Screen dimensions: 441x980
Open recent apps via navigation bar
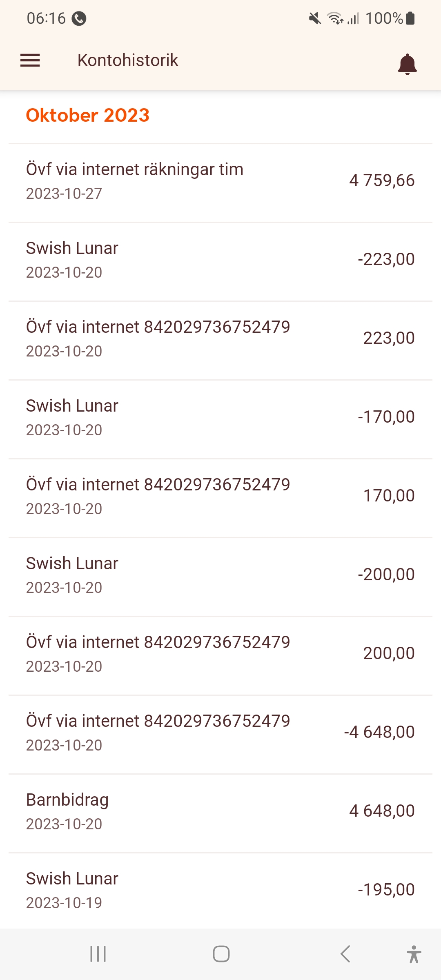pyautogui.click(x=98, y=954)
